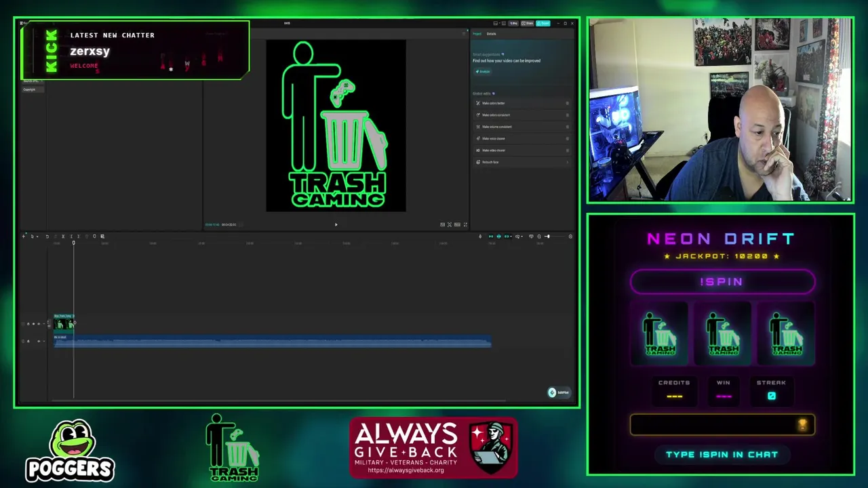The image size is (868, 488).
Task: Click the delete-left trim icon in timeline toolbar
Action: [x=71, y=236]
